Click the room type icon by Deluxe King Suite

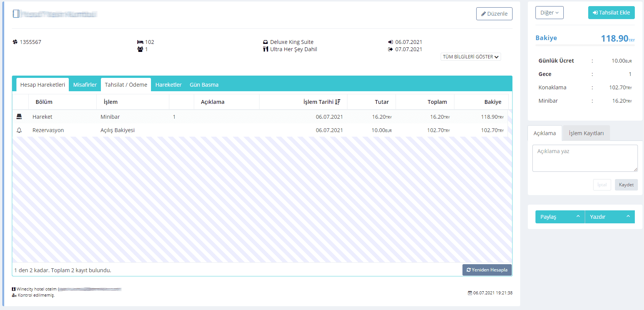click(x=266, y=42)
